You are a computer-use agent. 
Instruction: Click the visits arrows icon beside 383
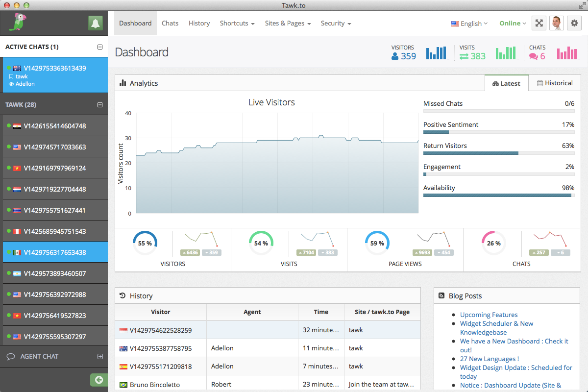click(x=464, y=56)
